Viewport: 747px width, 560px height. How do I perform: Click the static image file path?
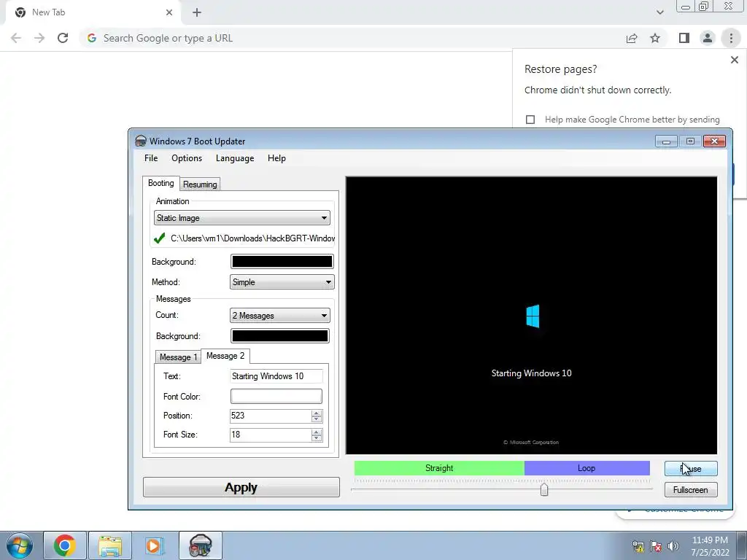(x=252, y=238)
